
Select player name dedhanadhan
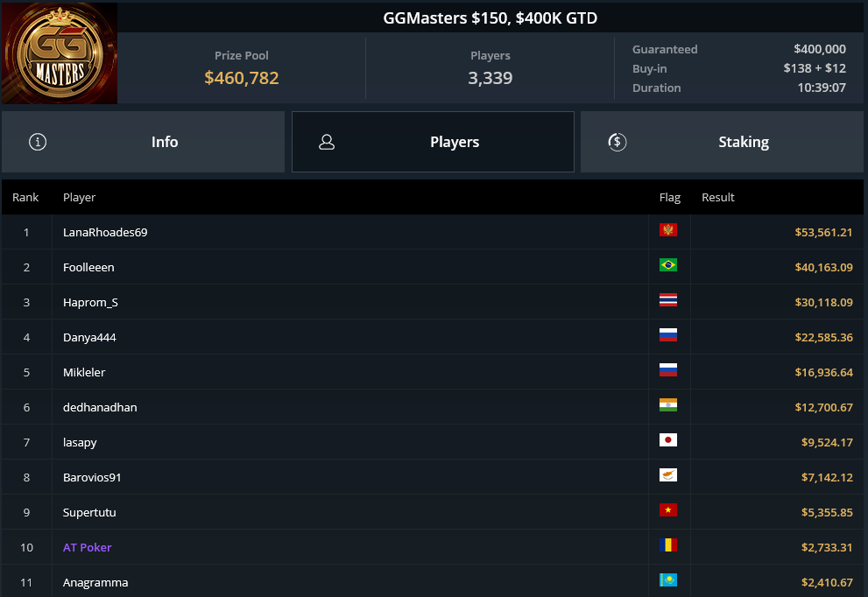pyautogui.click(x=100, y=407)
